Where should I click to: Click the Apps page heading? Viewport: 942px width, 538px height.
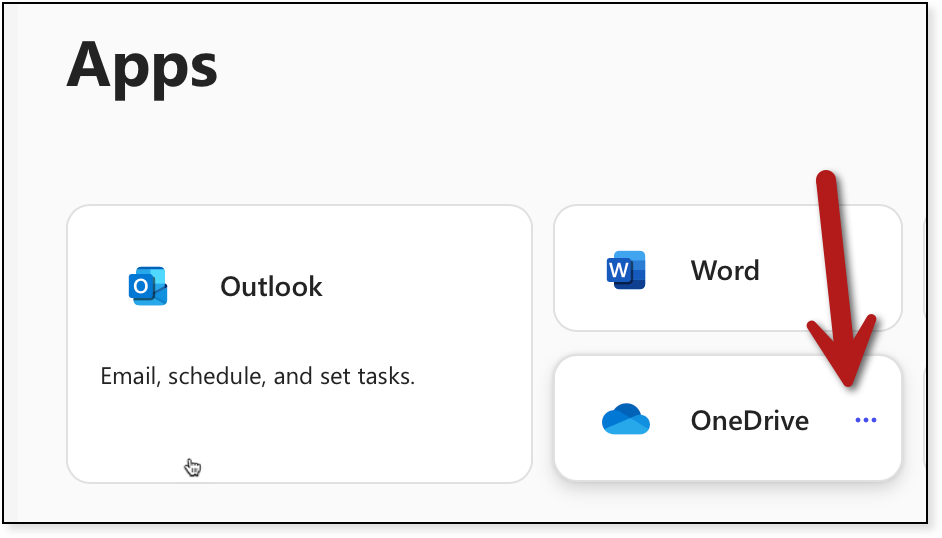142,64
